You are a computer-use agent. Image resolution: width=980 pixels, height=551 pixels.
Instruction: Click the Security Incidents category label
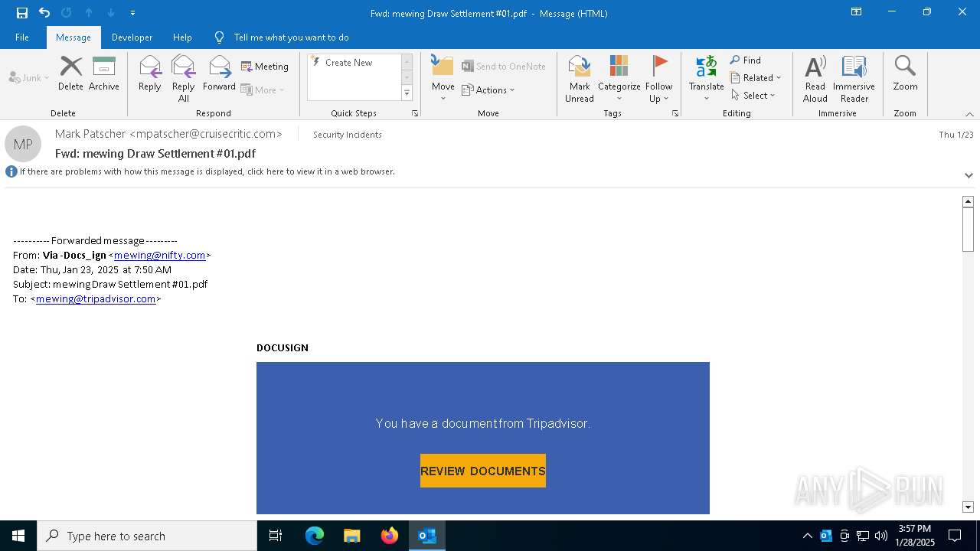(x=347, y=135)
